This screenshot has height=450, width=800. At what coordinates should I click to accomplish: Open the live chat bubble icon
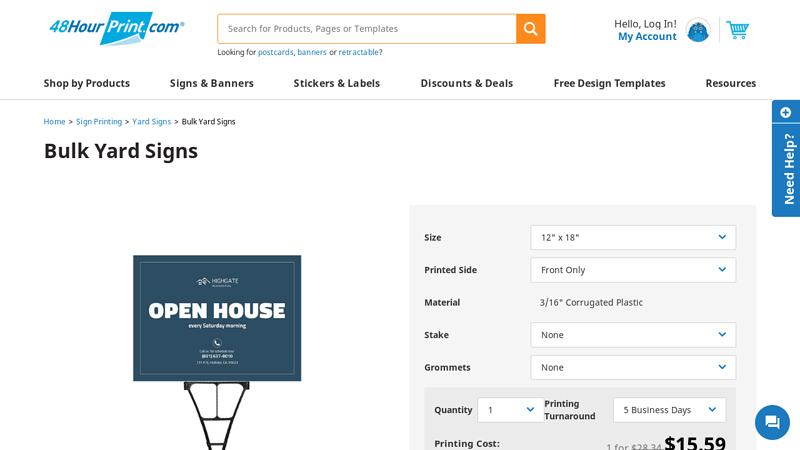[x=772, y=422]
